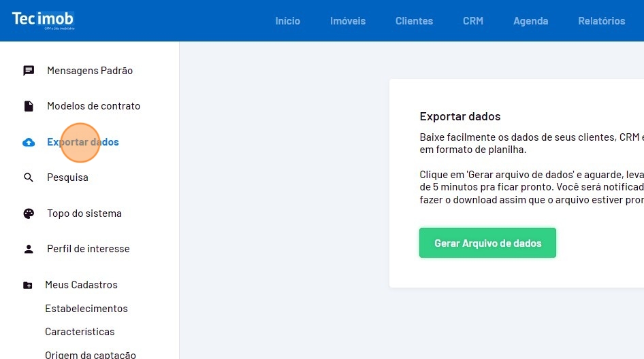Open the Início menu

click(x=287, y=21)
